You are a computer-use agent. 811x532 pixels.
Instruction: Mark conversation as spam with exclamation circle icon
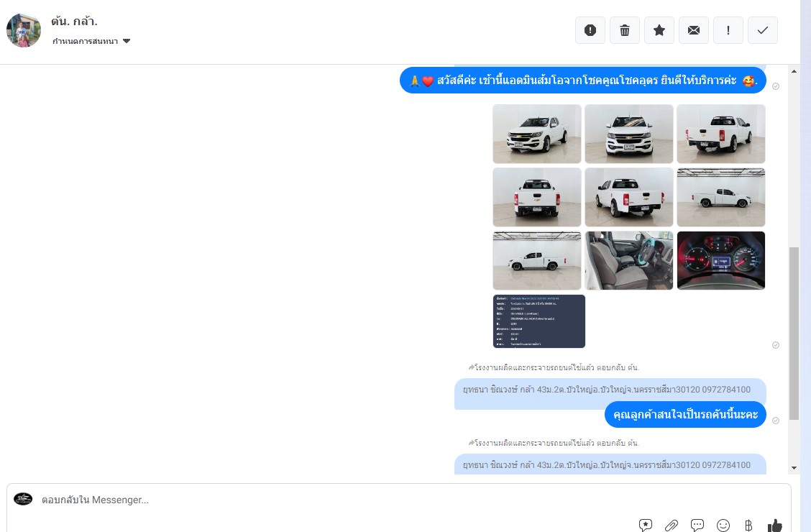click(x=590, y=30)
